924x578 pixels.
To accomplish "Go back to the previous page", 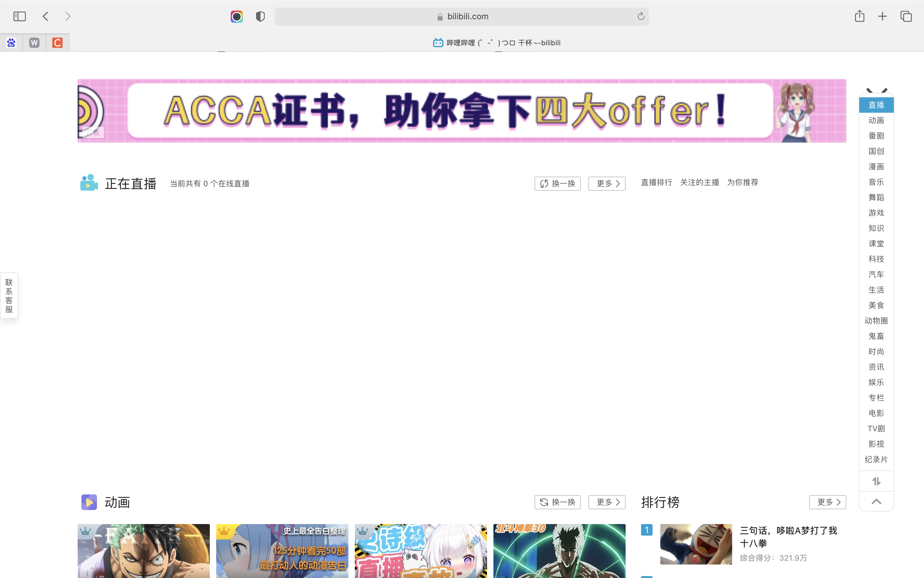I will point(46,16).
